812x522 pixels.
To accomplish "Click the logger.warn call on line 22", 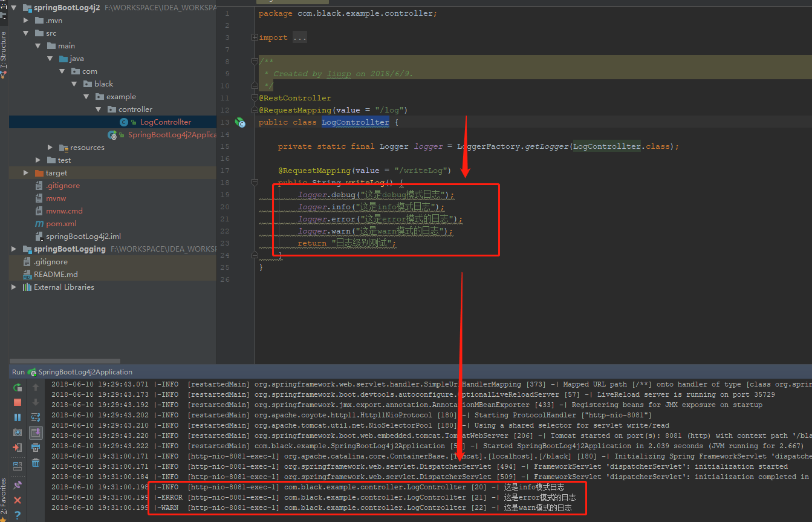I will 375,231.
